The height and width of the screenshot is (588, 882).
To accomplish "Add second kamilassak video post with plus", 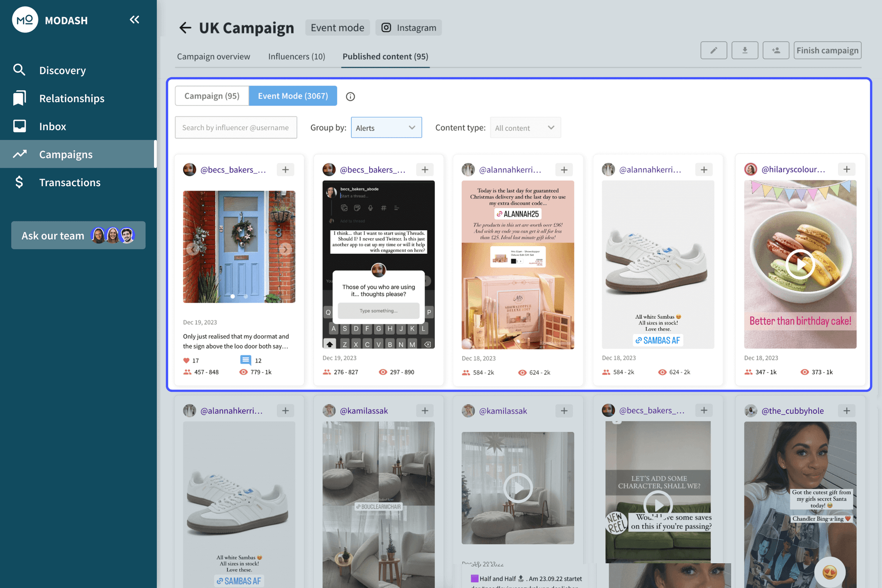I will pos(564,411).
